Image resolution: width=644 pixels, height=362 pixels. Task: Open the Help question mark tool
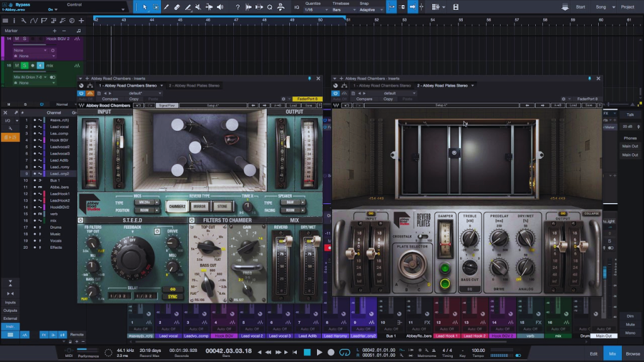(238, 6)
